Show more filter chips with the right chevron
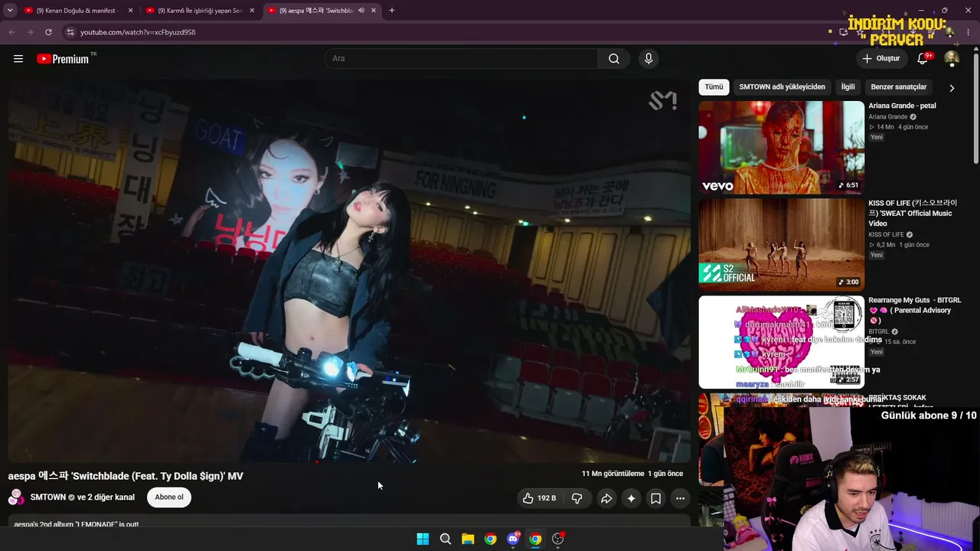980x551 pixels. point(952,87)
